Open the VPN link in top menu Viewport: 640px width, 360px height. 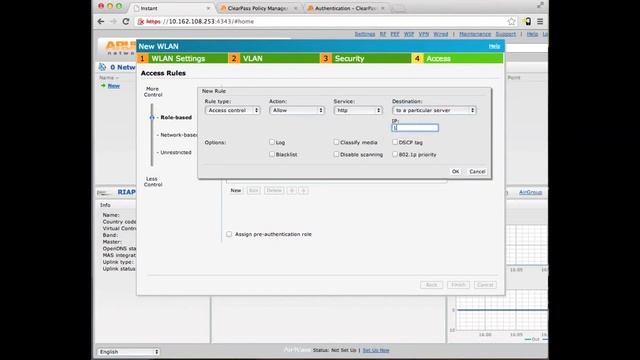424,34
